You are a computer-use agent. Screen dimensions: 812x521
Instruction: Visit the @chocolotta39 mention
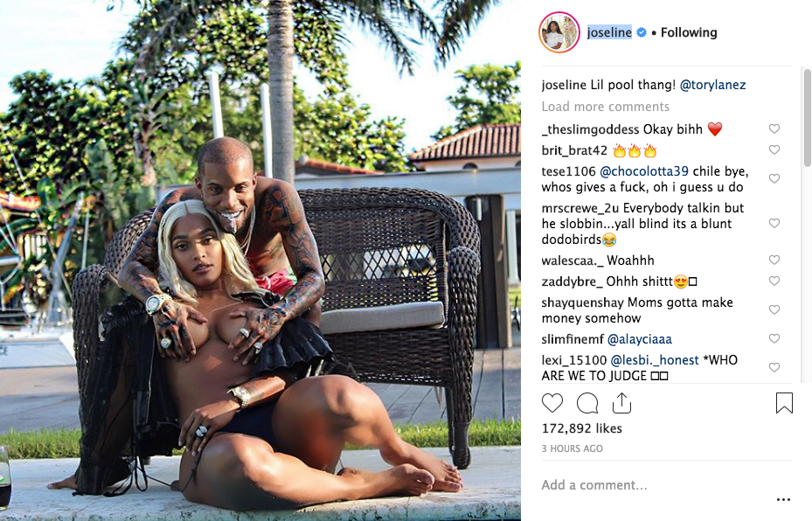pos(644,171)
